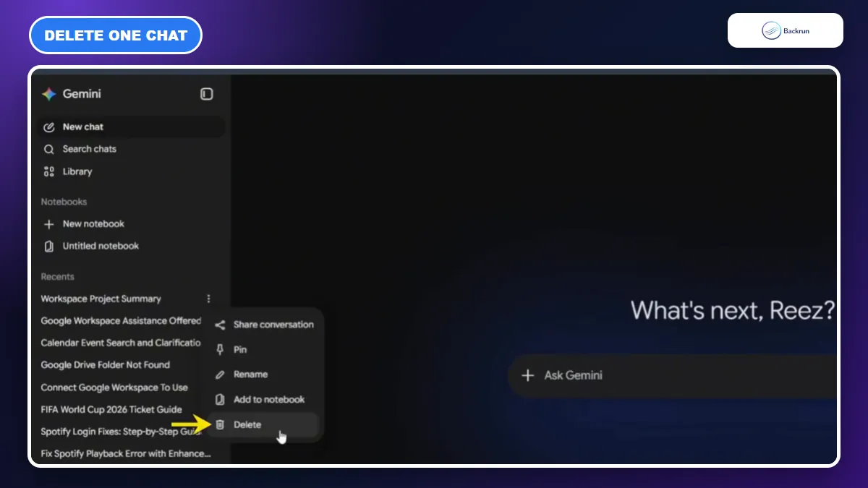This screenshot has width=868, height=488.
Task: Click the Untitled notebook icon
Action: 49,247
